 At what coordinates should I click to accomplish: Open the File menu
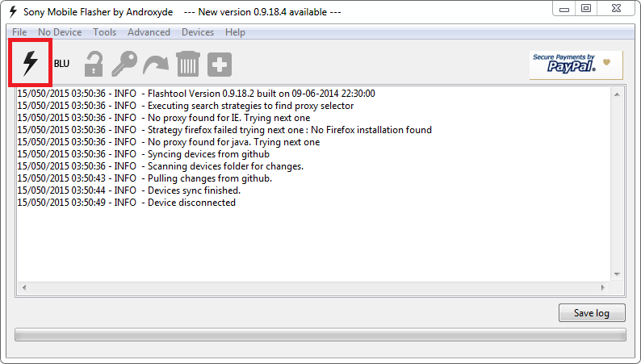19,32
